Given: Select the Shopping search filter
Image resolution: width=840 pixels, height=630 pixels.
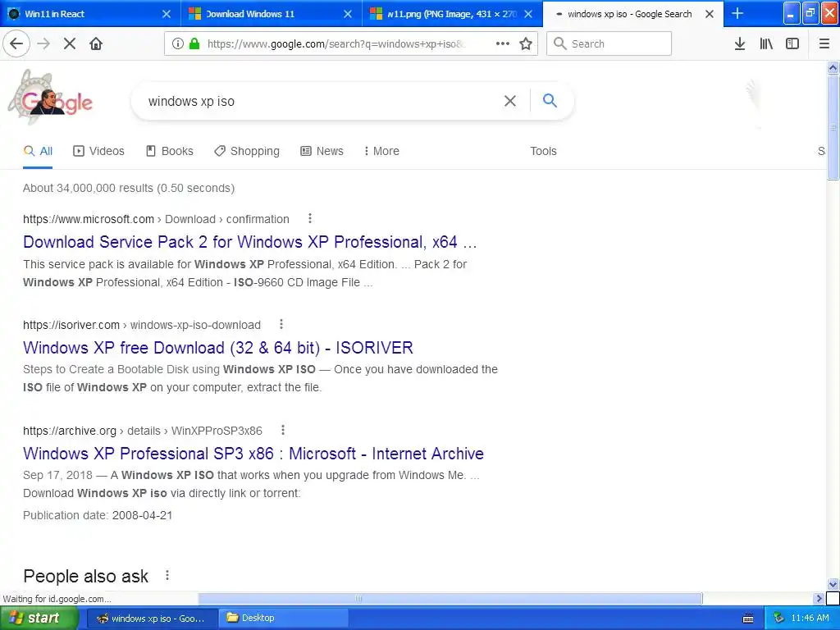Looking at the screenshot, I should point(247,151).
